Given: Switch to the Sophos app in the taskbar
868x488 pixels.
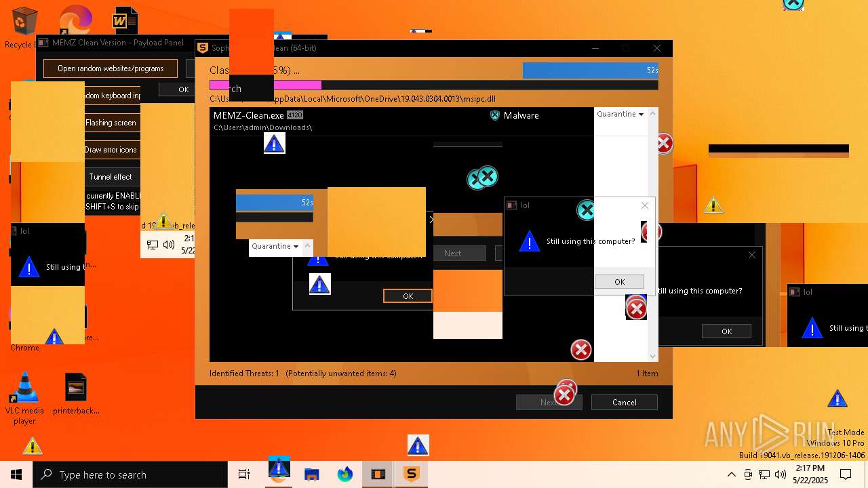Looking at the screenshot, I should pos(412,474).
